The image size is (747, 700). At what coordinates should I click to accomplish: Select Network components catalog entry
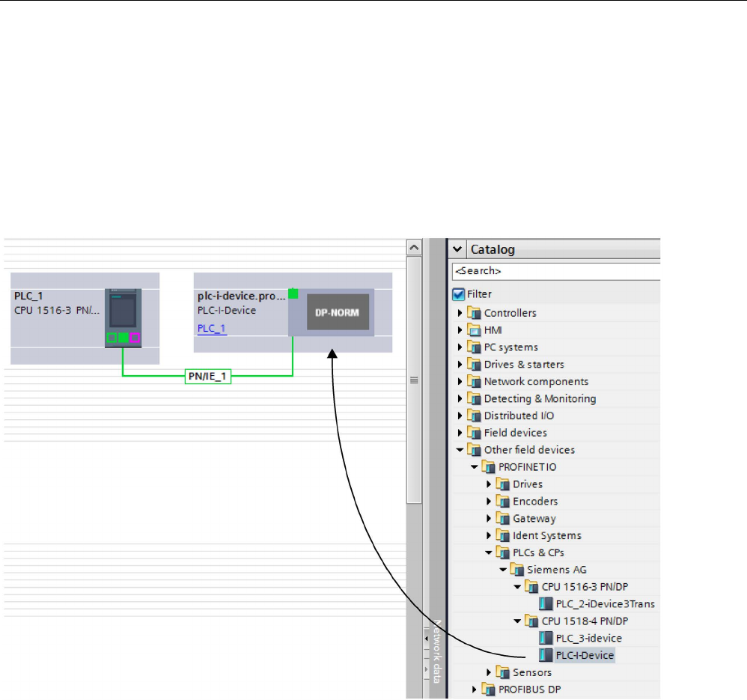pos(536,382)
